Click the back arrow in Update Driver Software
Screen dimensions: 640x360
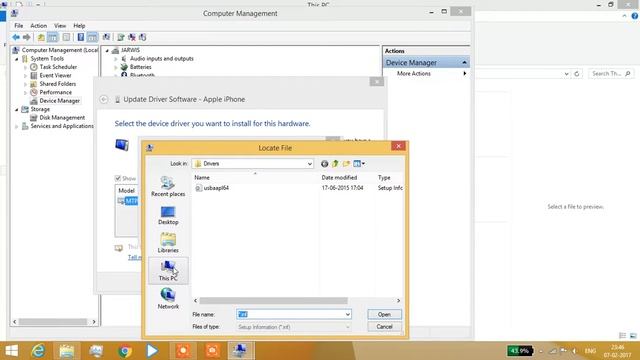coord(104,99)
